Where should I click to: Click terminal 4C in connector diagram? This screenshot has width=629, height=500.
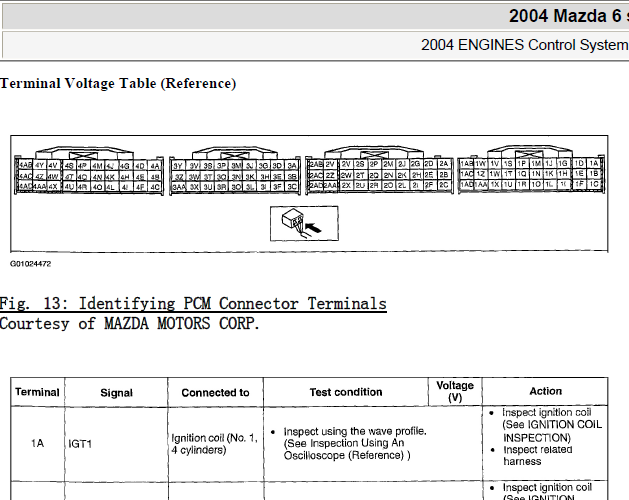click(155, 187)
